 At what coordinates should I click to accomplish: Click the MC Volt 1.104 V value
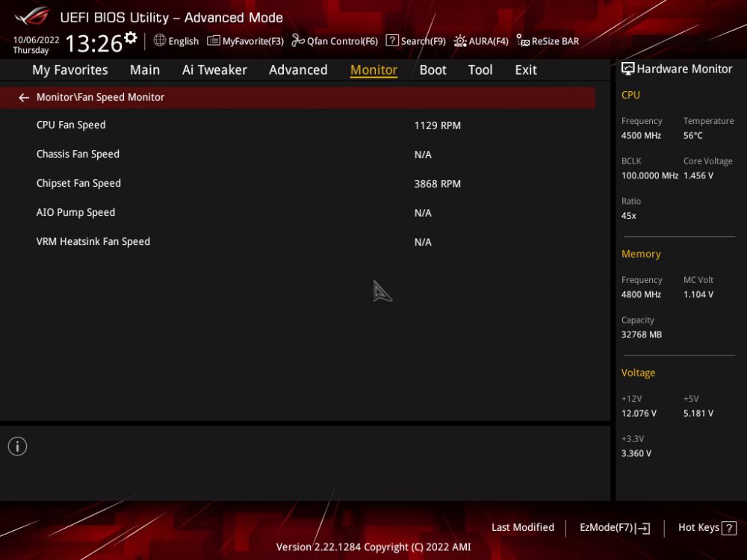tap(698, 295)
